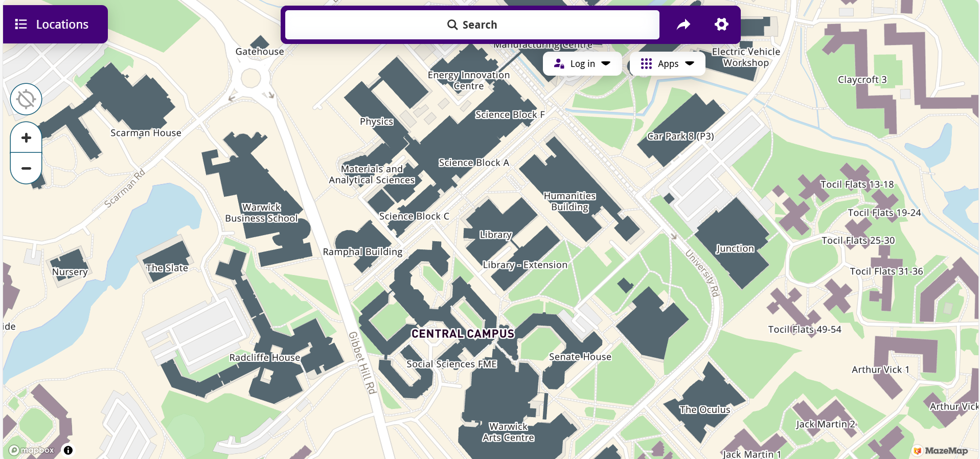The image size is (980, 459).
Task: Select The Oculus building
Action: pos(704,409)
